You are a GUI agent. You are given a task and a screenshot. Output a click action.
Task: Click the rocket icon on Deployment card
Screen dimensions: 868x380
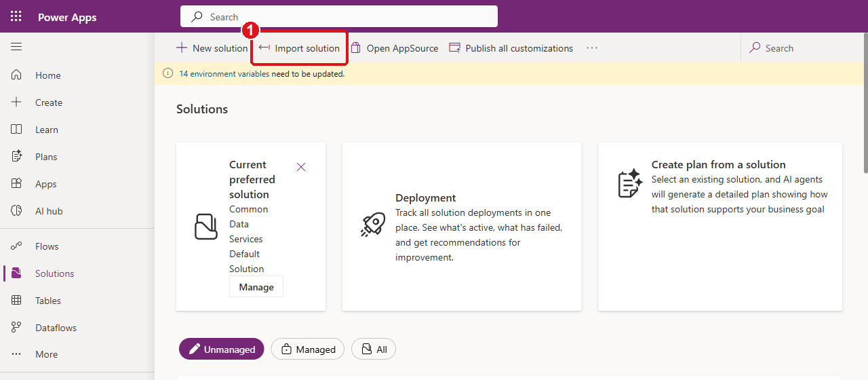(373, 225)
